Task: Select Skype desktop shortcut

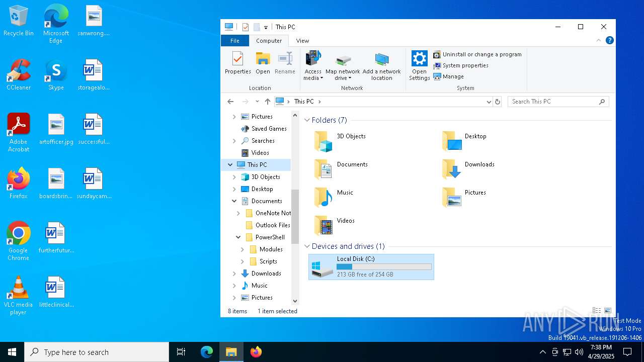Action: (56, 75)
